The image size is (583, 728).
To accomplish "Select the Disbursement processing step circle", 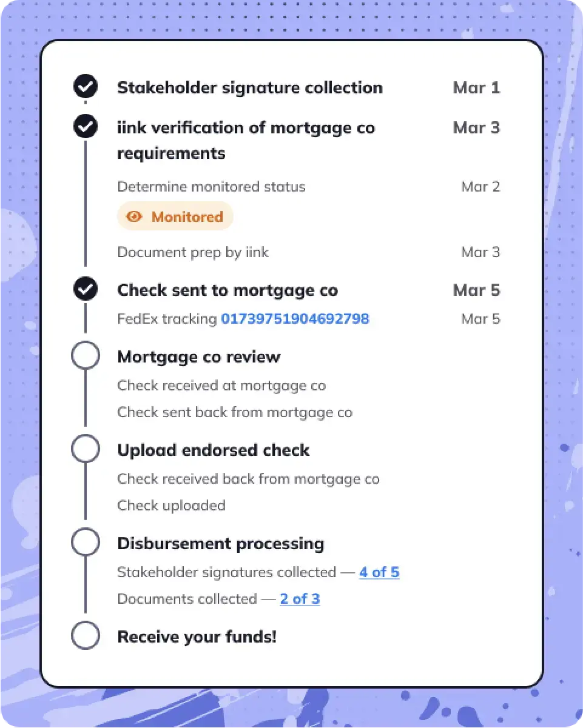I will [86, 543].
